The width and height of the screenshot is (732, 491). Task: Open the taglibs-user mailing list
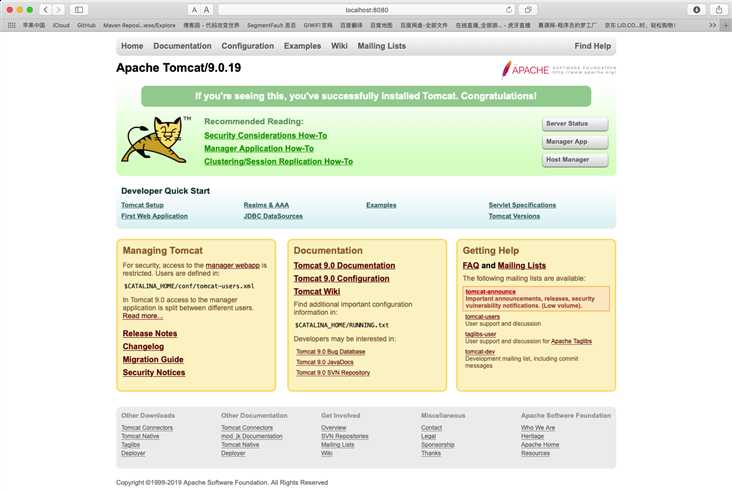point(480,334)
